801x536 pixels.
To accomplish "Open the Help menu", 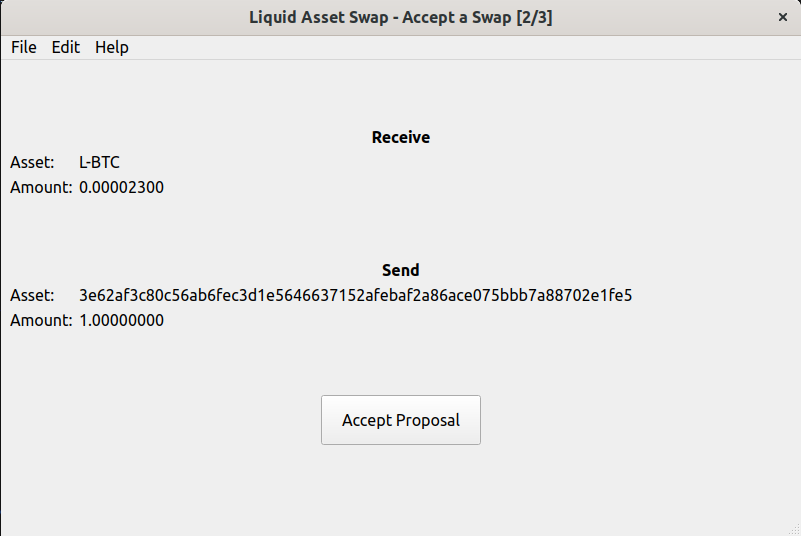I will click(112, 47).
